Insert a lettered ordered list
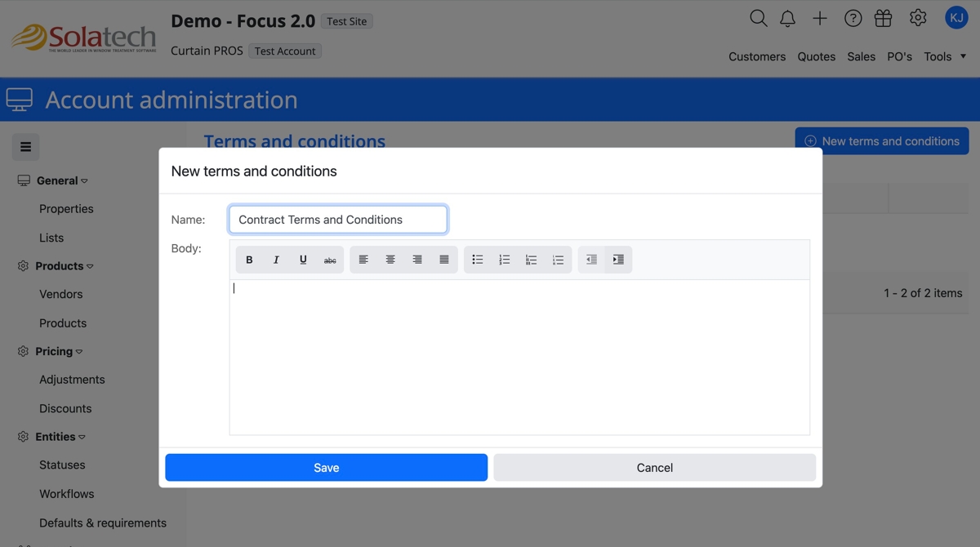 pos(558,260)
